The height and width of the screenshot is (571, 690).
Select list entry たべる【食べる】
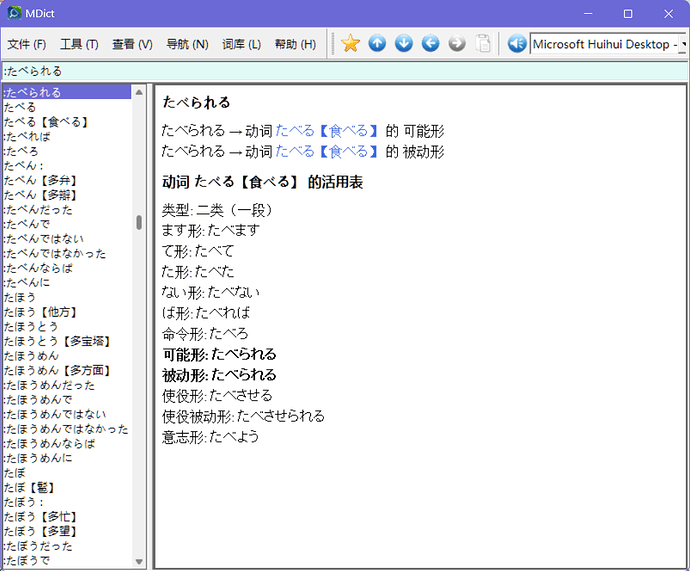(x=66, y=122)
